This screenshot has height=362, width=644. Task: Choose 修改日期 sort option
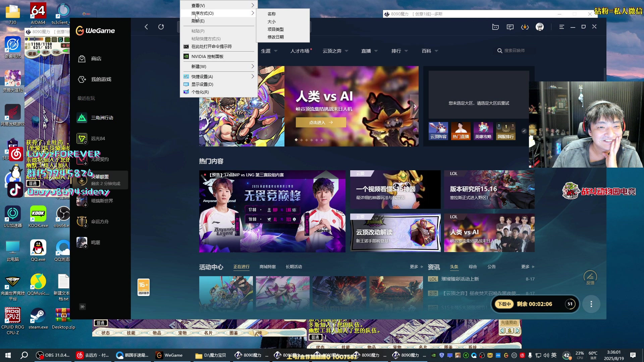tap(282, 37)
